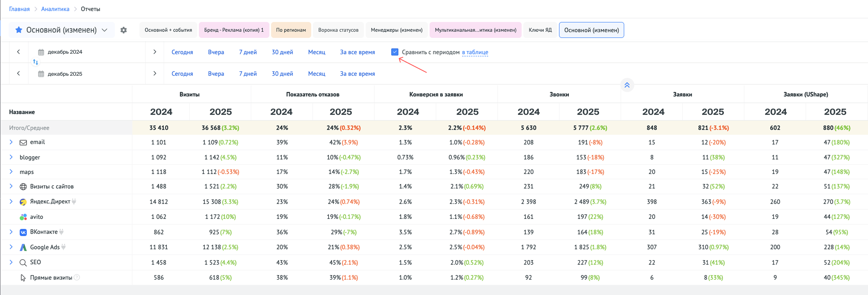Click the swap periods arrows icon
Screen dimensions: 868x295
35,62
